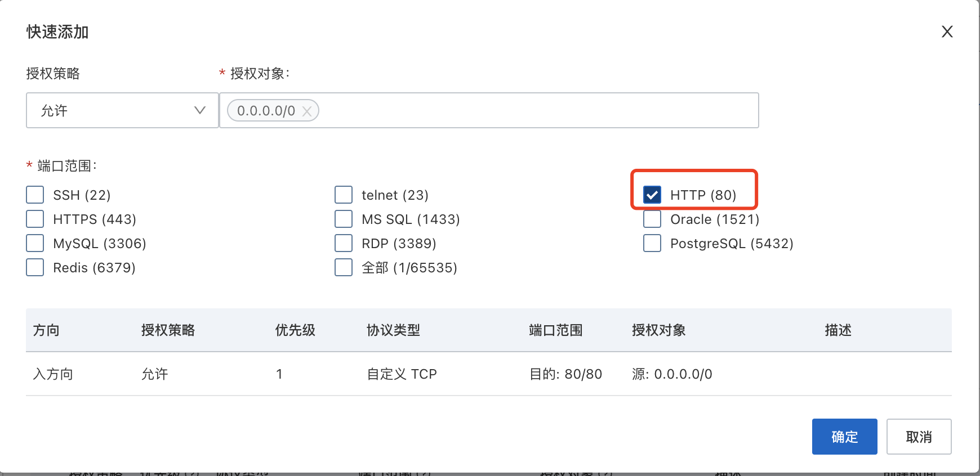Select 全部 (1/65535) all ports checkbox

click(x=344, y=268)
